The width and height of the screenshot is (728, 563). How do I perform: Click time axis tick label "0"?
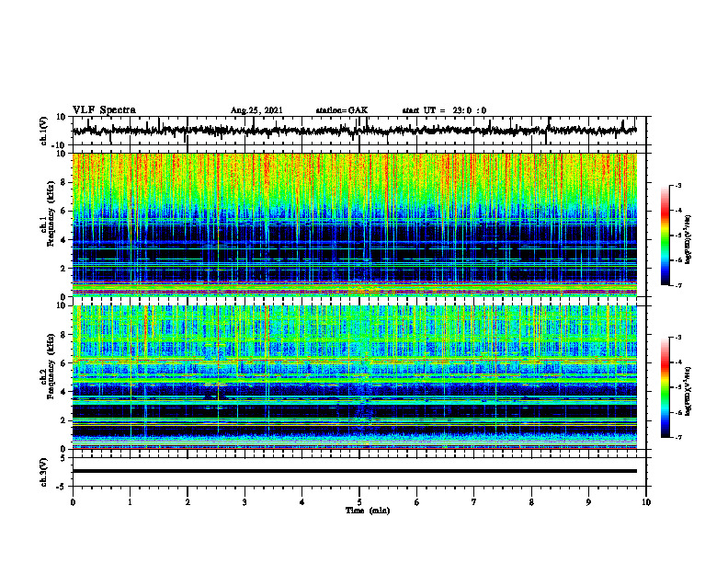pos(73,502)
